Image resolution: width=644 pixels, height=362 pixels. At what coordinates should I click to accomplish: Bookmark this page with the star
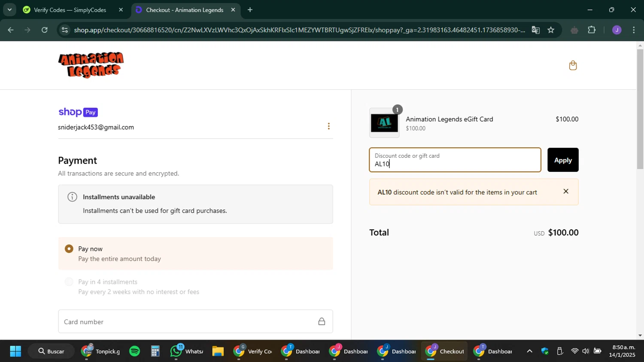551,30
